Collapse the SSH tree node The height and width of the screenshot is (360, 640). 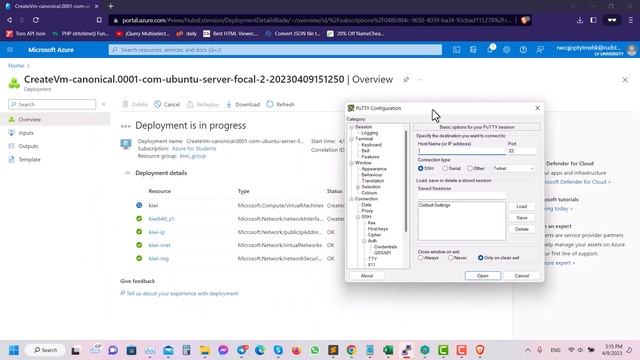coord(358,217)
